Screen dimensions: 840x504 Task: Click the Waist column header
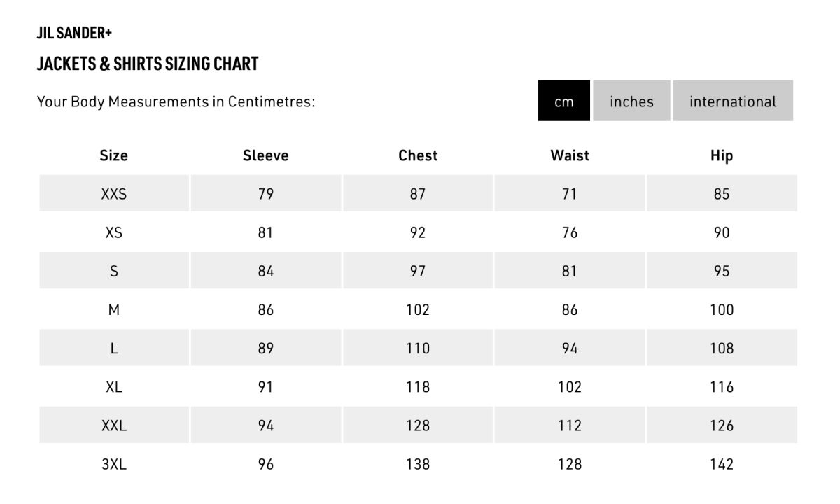(570, 155)
